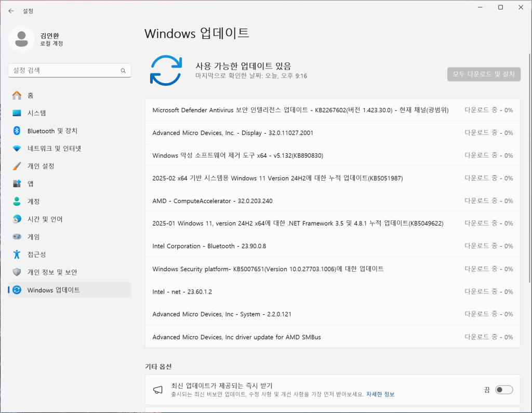The width and height of the screenshot is (532, 413).
Task: Click 사용 가능한 업데이트 있음 status heading
Action: tap(243, 66)
